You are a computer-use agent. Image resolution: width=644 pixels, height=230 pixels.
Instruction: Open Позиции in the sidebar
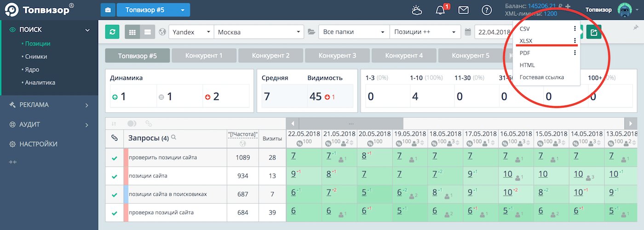coord(38,44)
